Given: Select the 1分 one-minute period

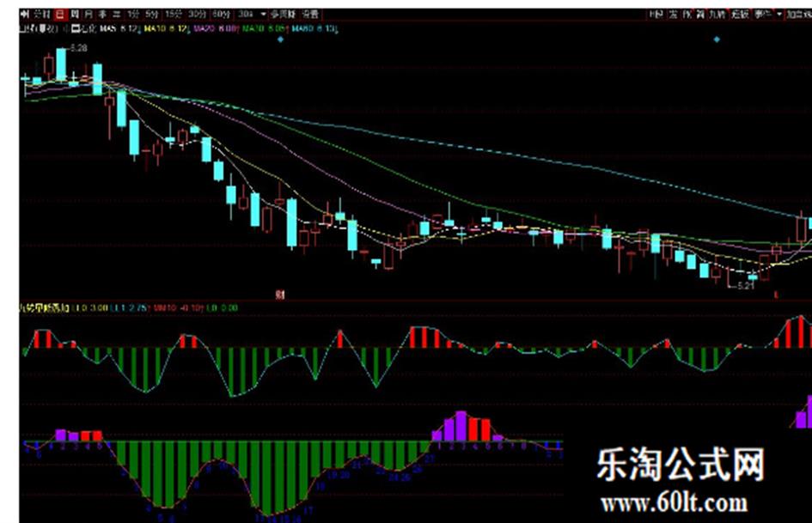Looking at the screenshot, I should 133,15.
